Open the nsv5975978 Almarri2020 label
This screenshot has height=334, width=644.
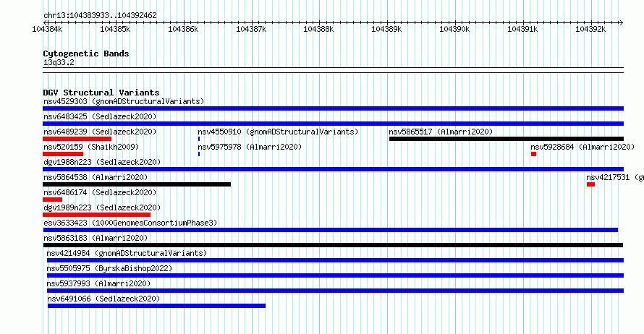(x=250, y=147)
